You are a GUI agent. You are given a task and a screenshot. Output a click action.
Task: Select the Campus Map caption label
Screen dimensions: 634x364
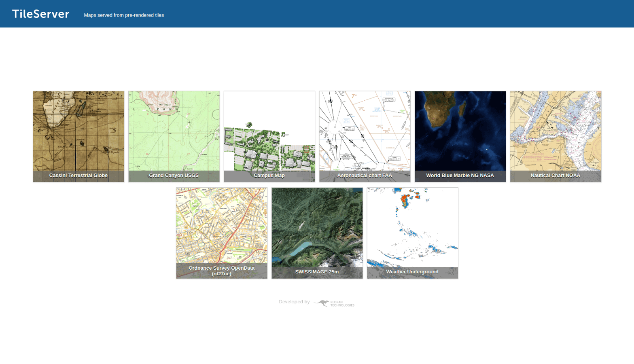click(x=269, y=176)
